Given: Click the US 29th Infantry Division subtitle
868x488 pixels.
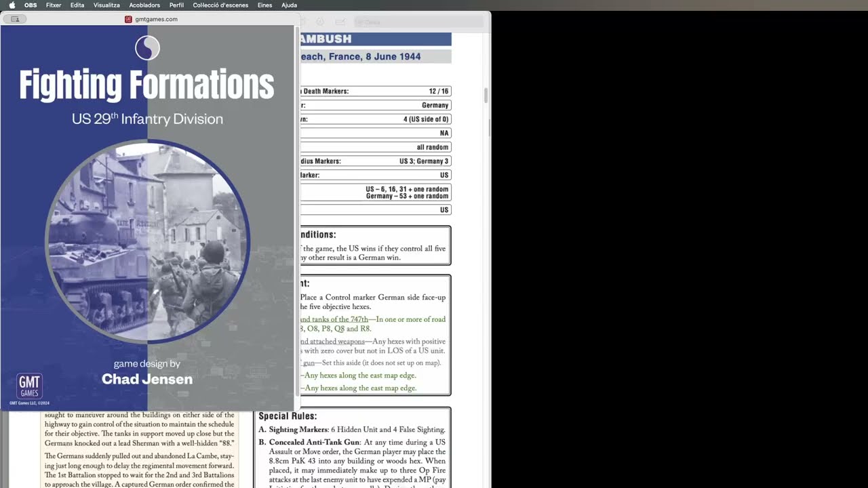Looking at the screenshot, I should coord(147,119).
